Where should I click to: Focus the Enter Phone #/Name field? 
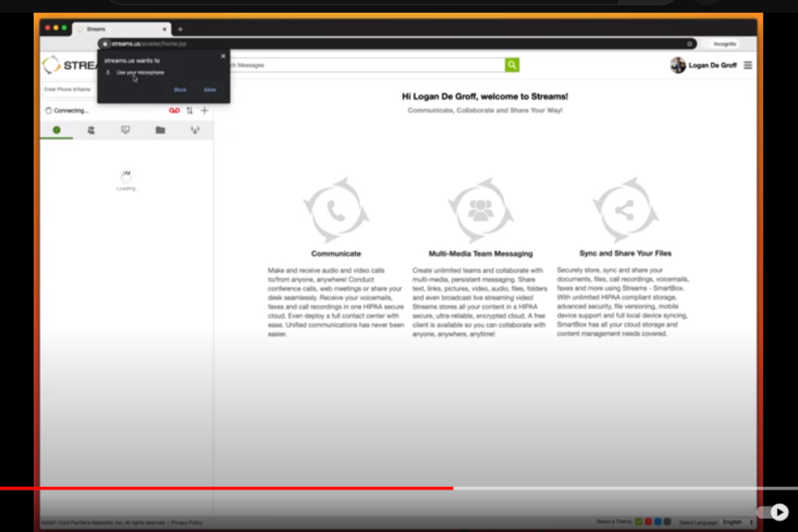pos(69,89)
